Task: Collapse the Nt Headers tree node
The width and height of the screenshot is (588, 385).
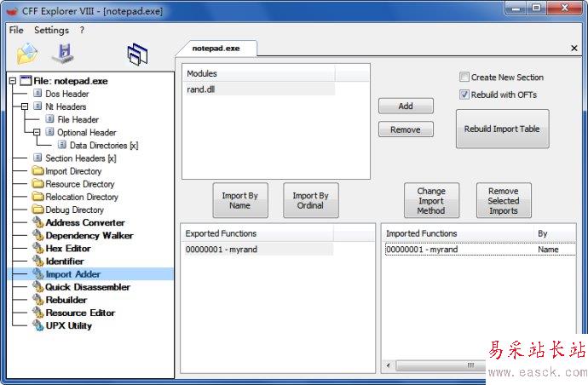Action: pyautogui.click(x=25, y=106)
